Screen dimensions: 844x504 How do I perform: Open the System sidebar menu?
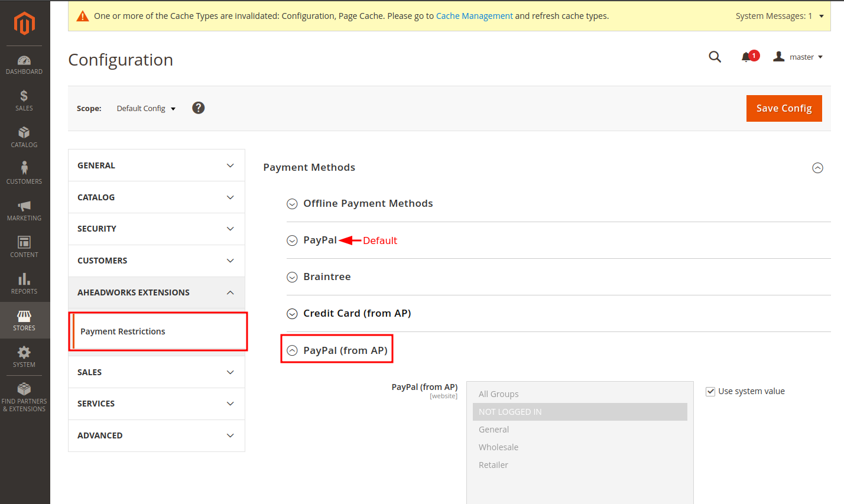pos(24,357)
